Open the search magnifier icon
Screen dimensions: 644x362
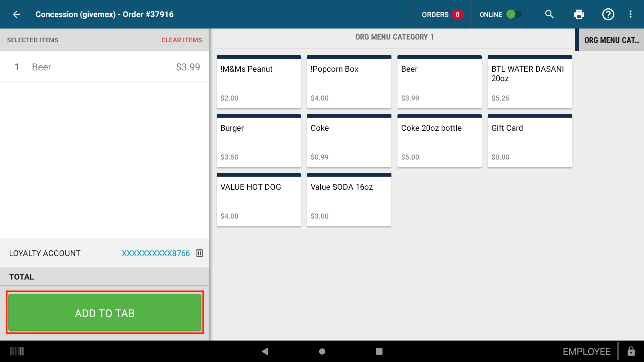pos(549,14)
